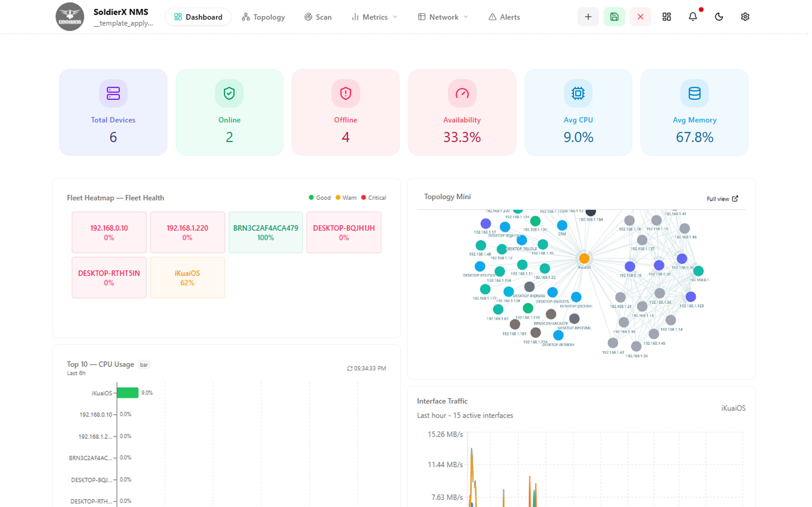Screen dimensions: 812x507
Task: Click the 'bar' chart type badge
Action: (x=144, y=365)
